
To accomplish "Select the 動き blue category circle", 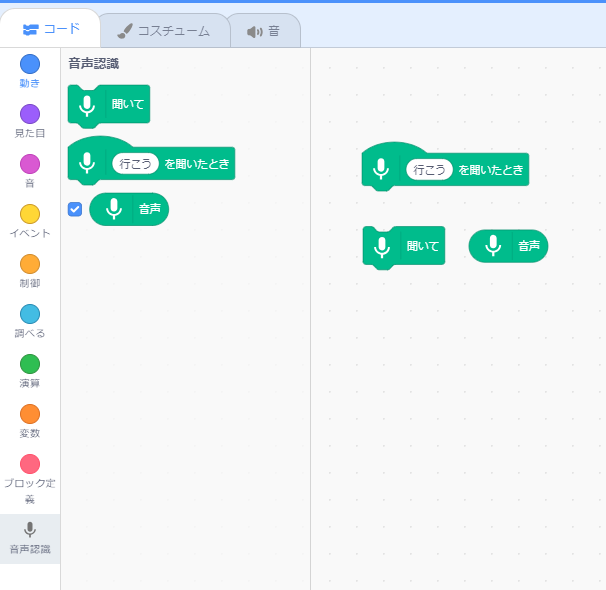I will (x=30, y=64).
